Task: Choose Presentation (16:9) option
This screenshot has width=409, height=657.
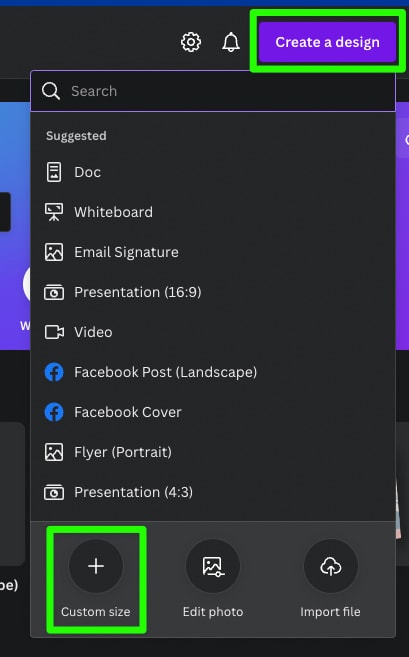Action: [213, 292]
